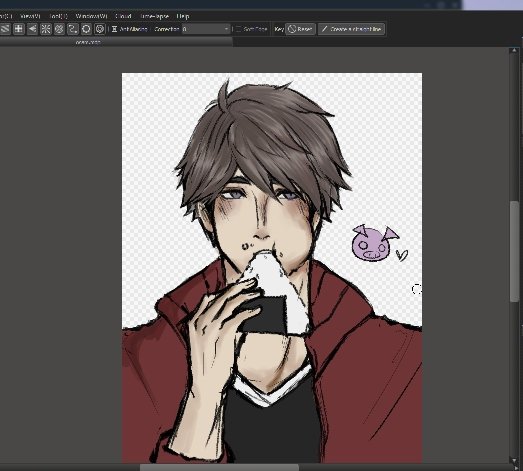This screenshot has height=471, width=523.
Task: Open the Tool menu
Action: click(x=58, y=16)
